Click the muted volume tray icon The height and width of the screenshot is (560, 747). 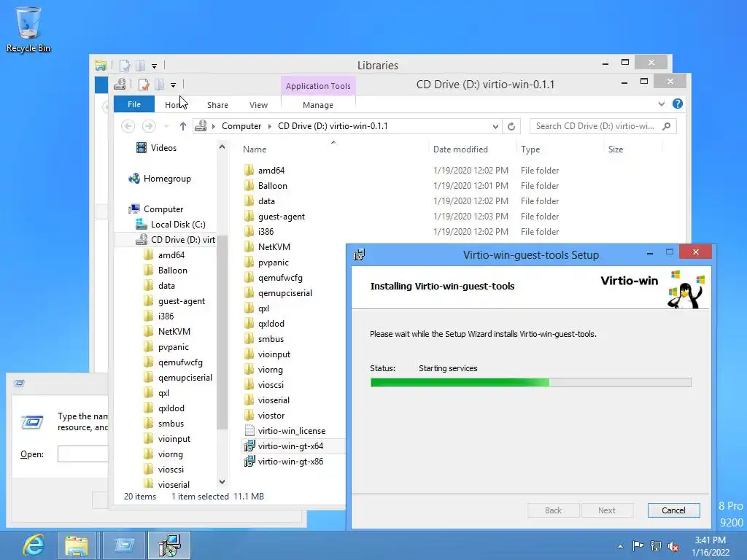point(673,546)
